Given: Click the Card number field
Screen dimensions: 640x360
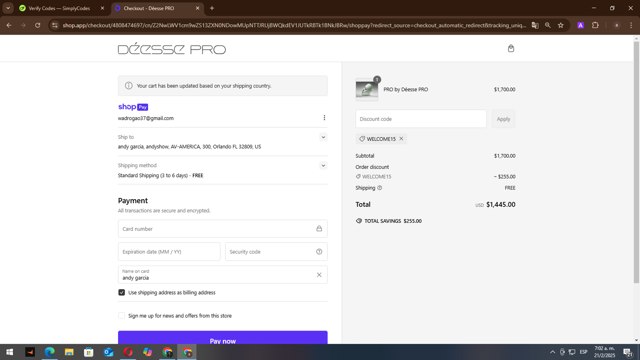Looking at the screenshot, I should [222, 229].
